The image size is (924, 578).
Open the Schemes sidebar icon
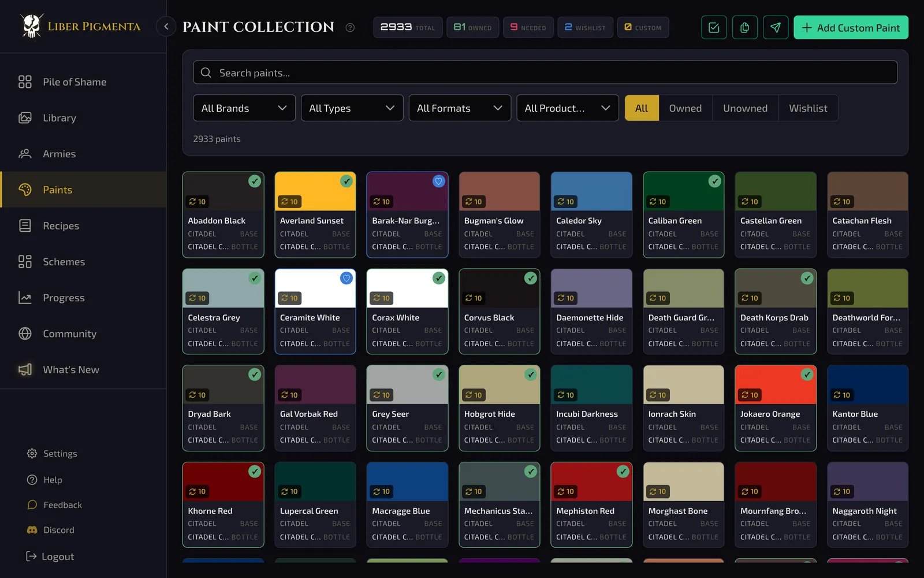[x=25, y=262]
